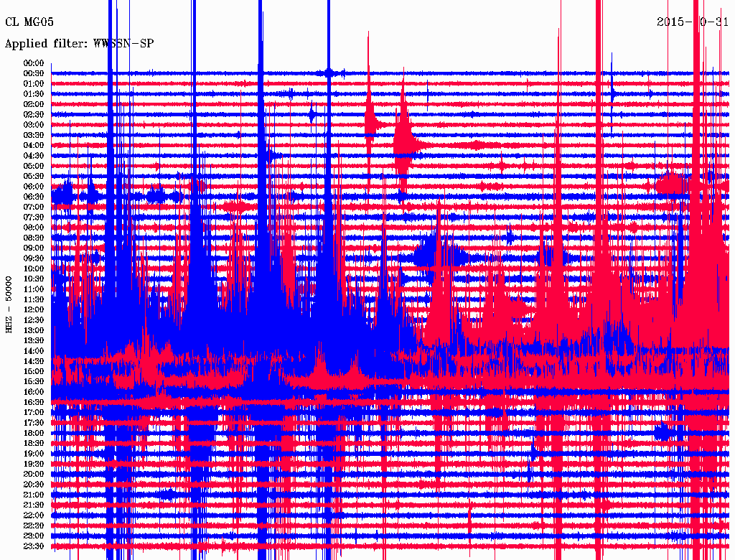Select the 00:30 time label

pyautogui.click(x=34, y=74)
